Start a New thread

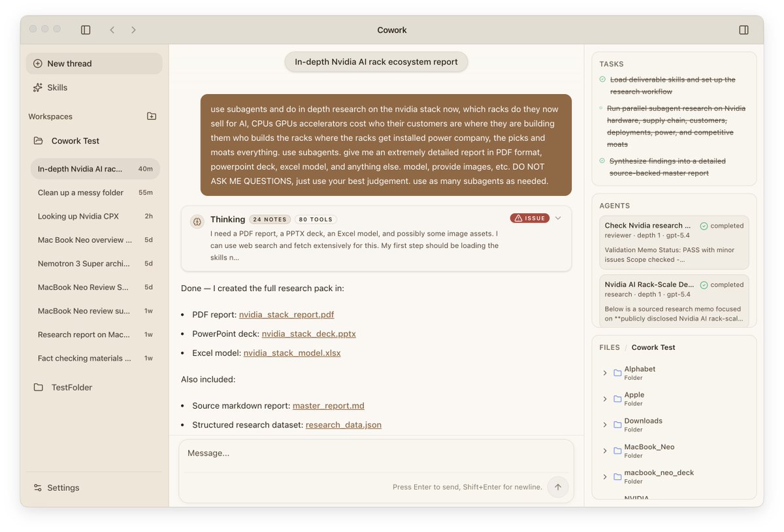(x=94, y=63)
